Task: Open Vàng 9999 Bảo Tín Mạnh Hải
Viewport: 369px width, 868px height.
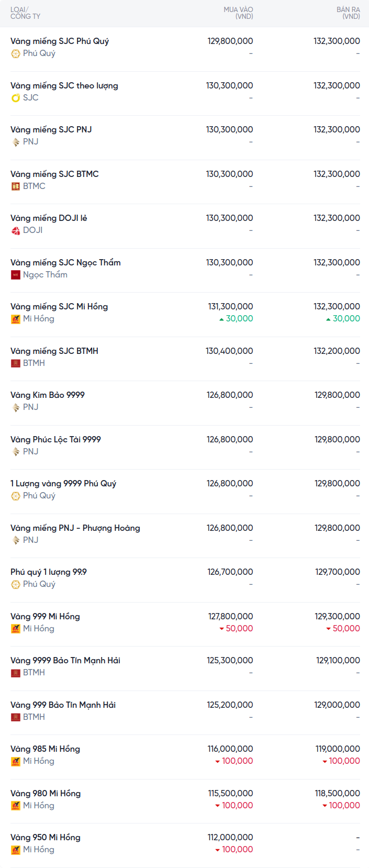Action: tap(65, 660)
